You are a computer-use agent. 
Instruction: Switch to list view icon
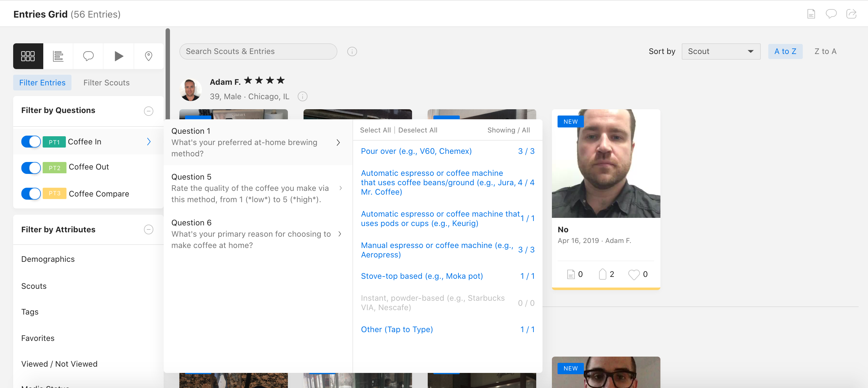pos(58,56)
